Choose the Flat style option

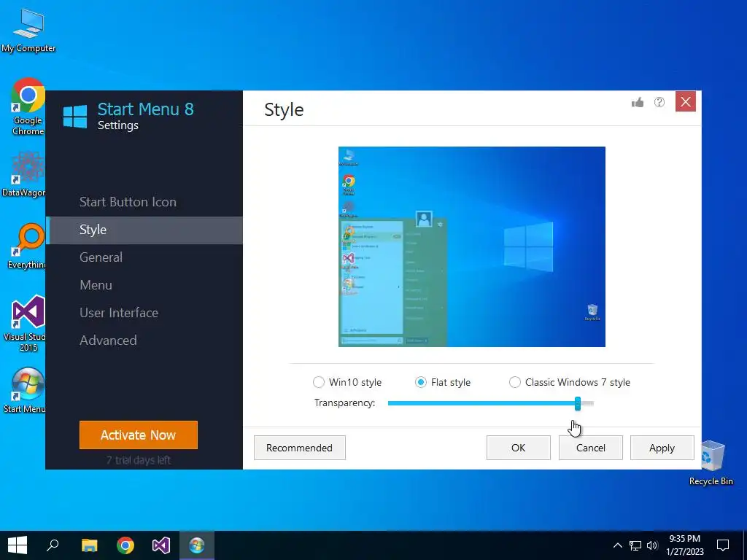tap(421, 382)
